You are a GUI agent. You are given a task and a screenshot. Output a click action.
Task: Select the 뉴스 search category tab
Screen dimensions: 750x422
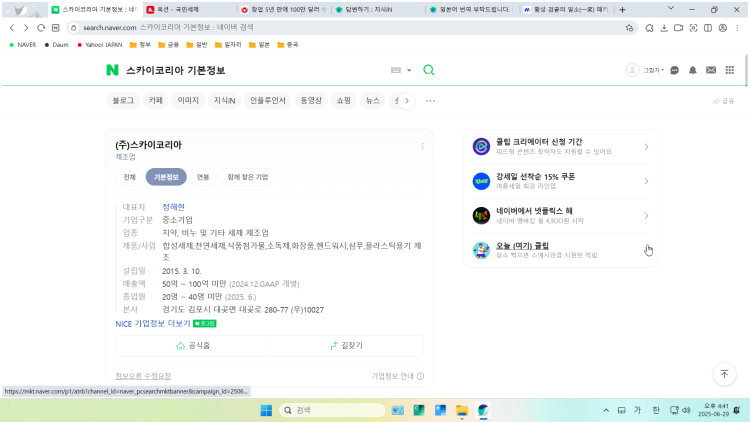click(x=373, y=100)
